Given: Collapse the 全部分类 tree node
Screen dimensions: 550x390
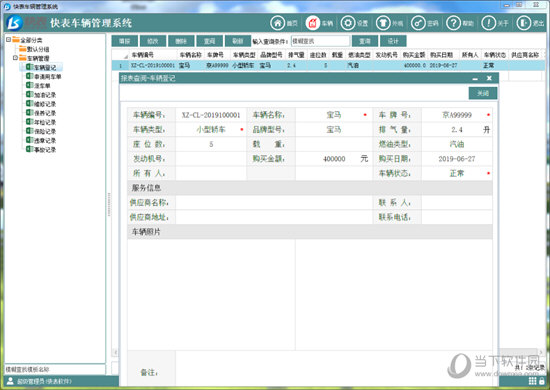Looking at the screenshot, I should coord(8,40).
